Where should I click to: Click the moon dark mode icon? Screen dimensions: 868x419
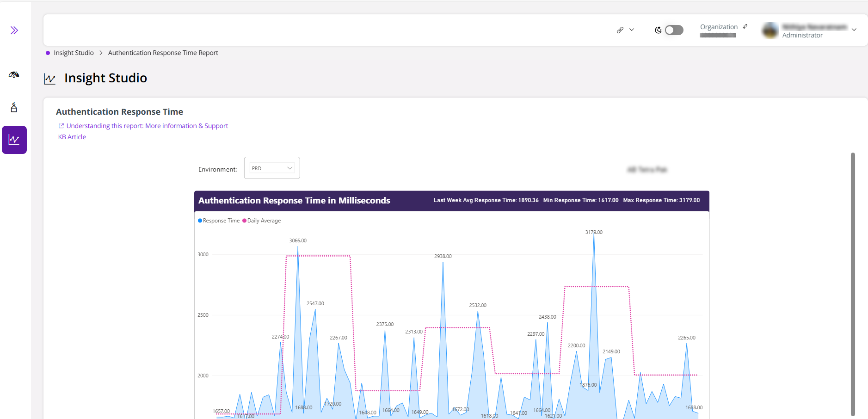tap(658, 30)
